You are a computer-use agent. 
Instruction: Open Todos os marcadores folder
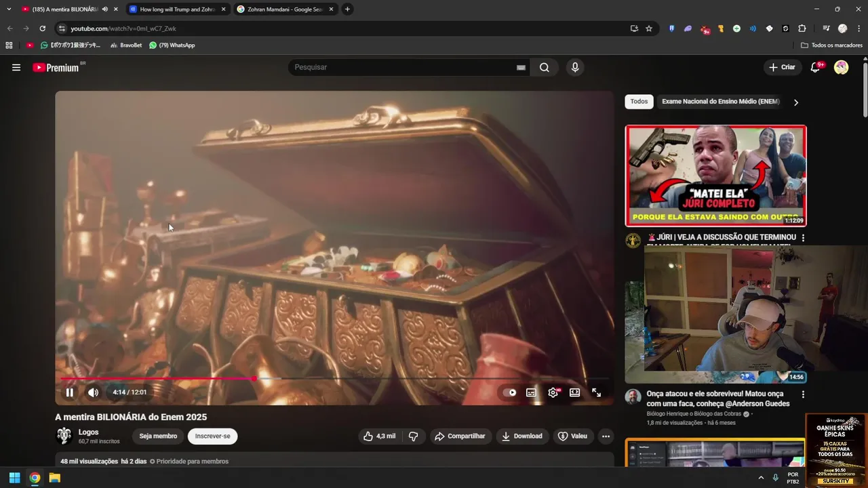[831, 45]
